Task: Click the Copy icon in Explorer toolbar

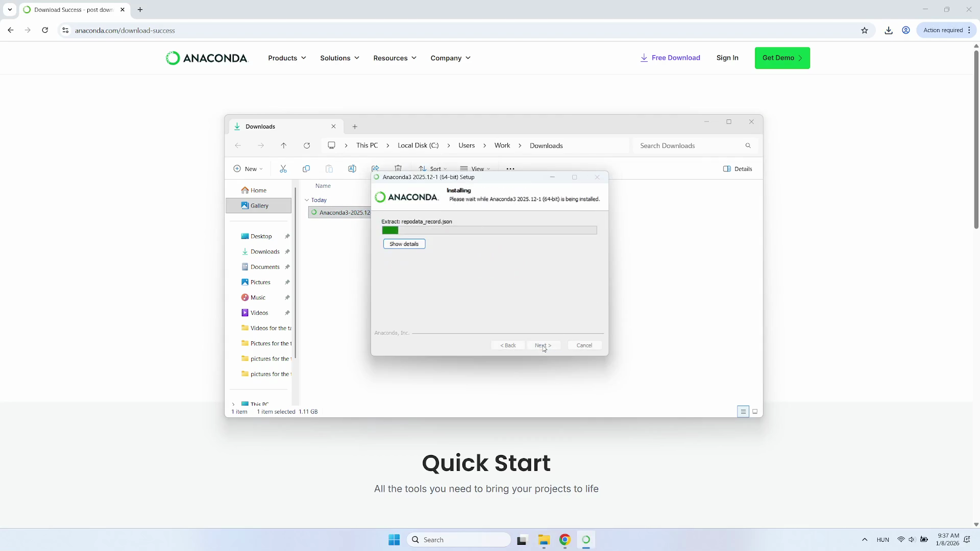Action: (306, 169)
